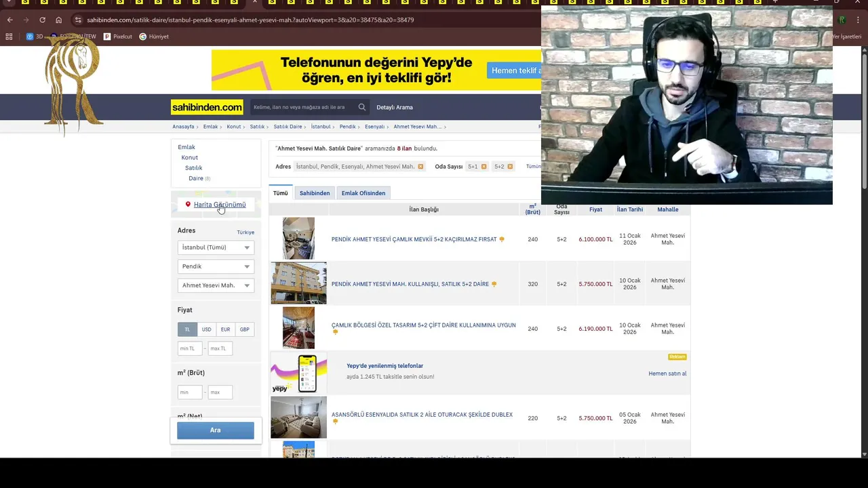Remove the 5+1 room filter
This screenshot has width=868, height=488.
pos(484,167)
